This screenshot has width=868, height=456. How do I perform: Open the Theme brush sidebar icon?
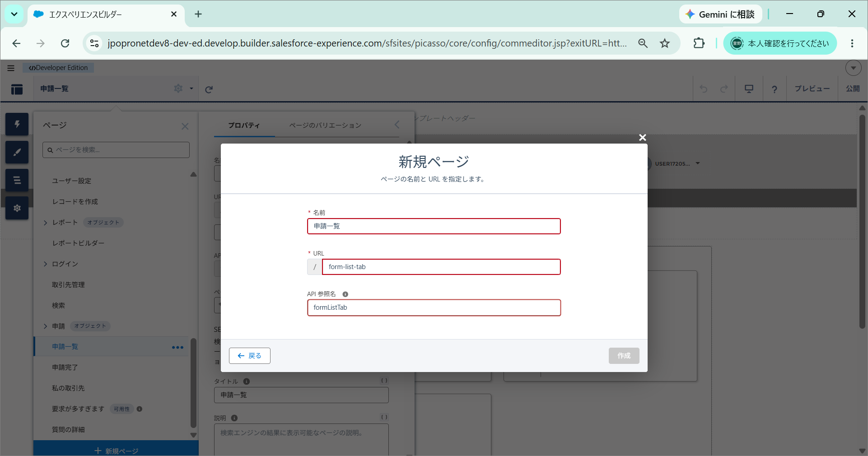[x=17, y=152]
